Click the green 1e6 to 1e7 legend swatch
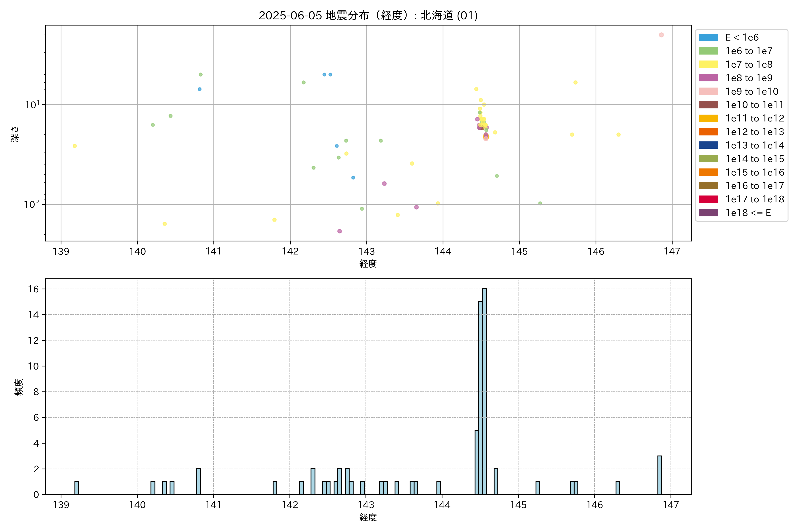The image size is (798, 532). click(708, 51)
